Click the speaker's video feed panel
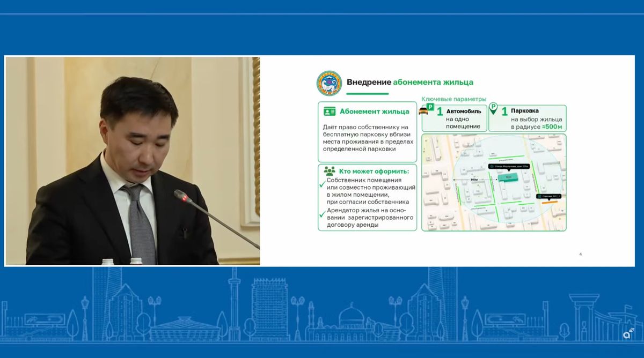644x358 pixels. (133, 161)
